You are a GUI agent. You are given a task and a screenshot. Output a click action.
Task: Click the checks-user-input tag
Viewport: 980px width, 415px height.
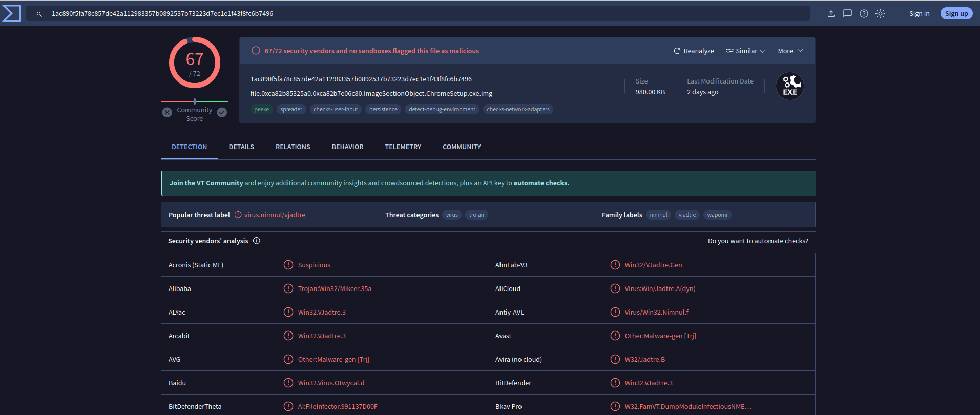(x=336, y=109)
